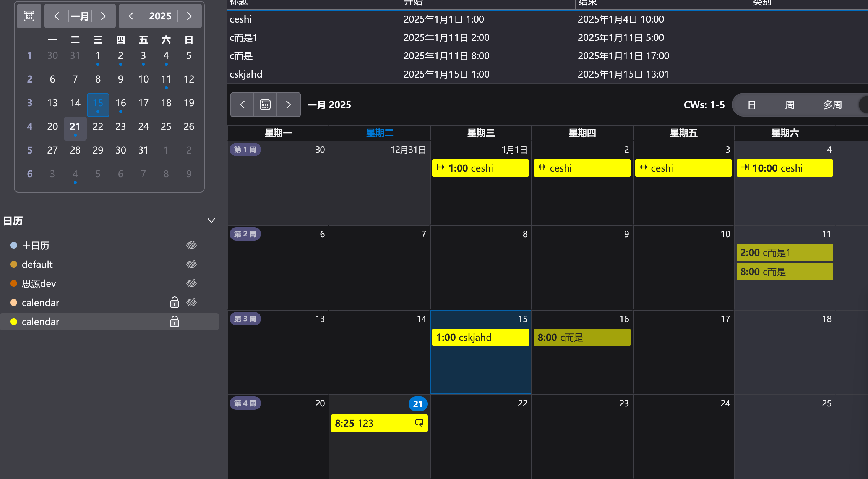
Task: Click lock icon on peach calendar entry
Action: tap(175, 303)
